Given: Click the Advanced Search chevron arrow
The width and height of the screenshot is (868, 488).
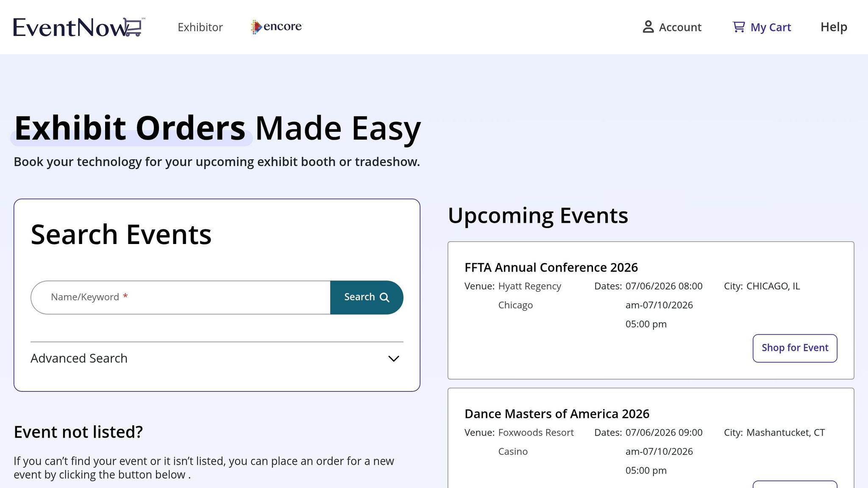Looking at the screenshot, I should (394, 359).
